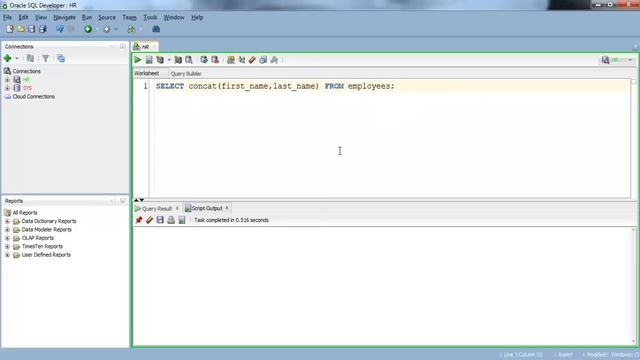
Task: Print the Script Output with printer icon
Action: click(171, 220)
